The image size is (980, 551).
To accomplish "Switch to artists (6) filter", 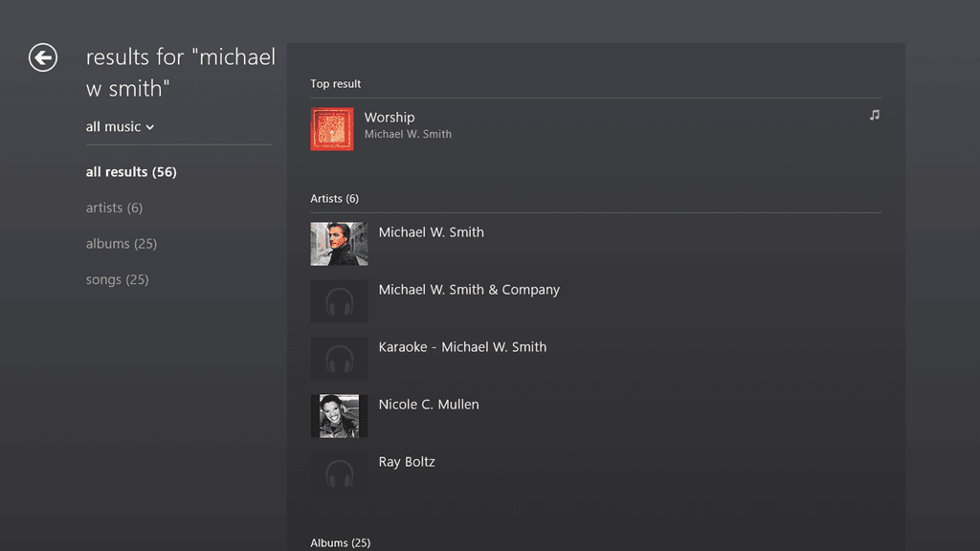I will point(114,208).
